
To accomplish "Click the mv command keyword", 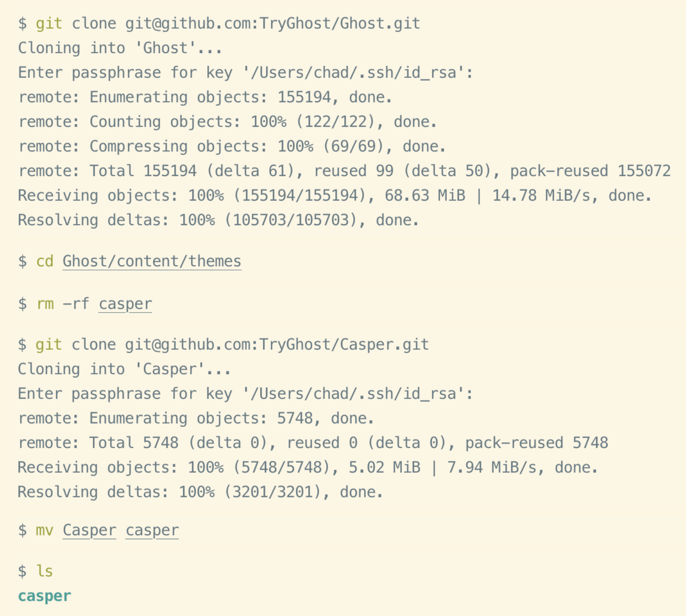I will (45, 530).
